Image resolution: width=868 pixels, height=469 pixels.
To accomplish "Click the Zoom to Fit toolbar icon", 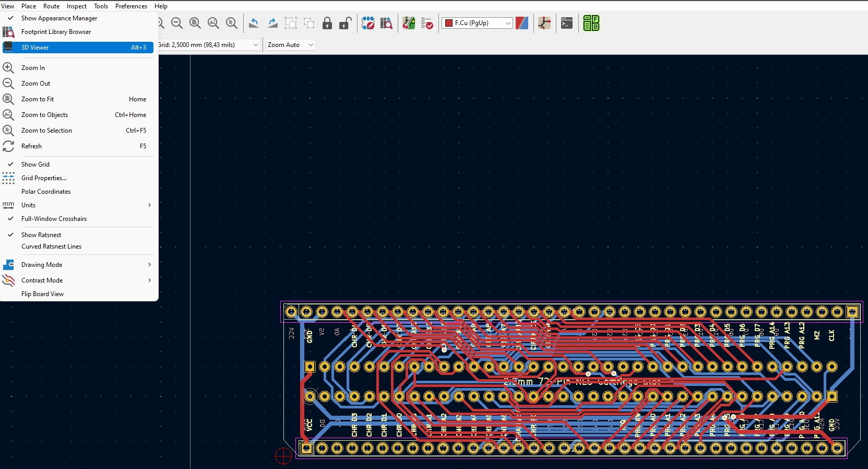I will [x=195, y=23].
